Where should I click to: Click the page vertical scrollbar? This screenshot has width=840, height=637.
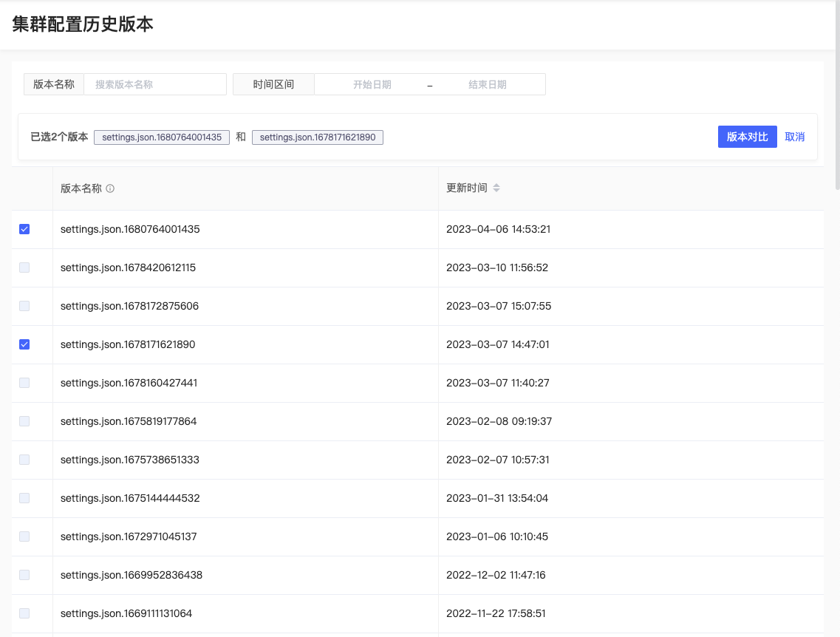(837, 96)
